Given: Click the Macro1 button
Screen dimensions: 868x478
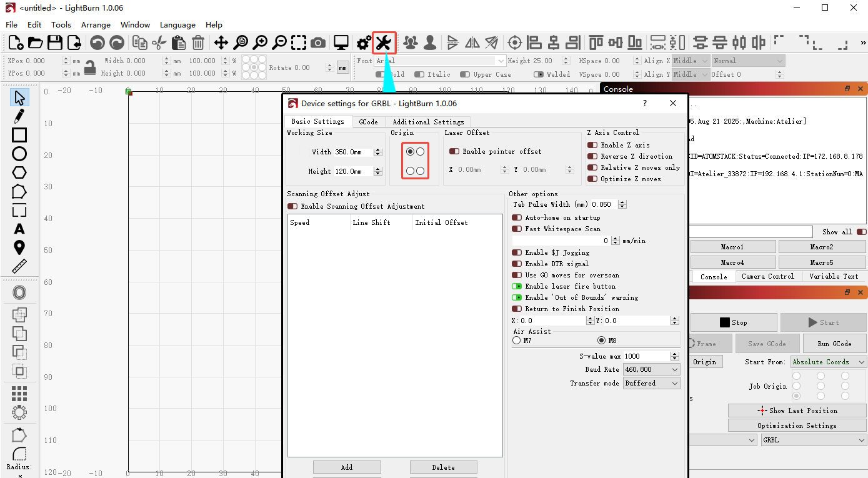Looking at the screenshot, I should point(732,247).
